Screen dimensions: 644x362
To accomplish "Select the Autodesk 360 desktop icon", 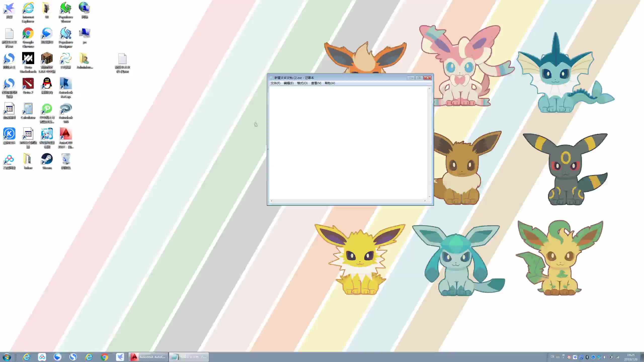I will pos(66,113).
